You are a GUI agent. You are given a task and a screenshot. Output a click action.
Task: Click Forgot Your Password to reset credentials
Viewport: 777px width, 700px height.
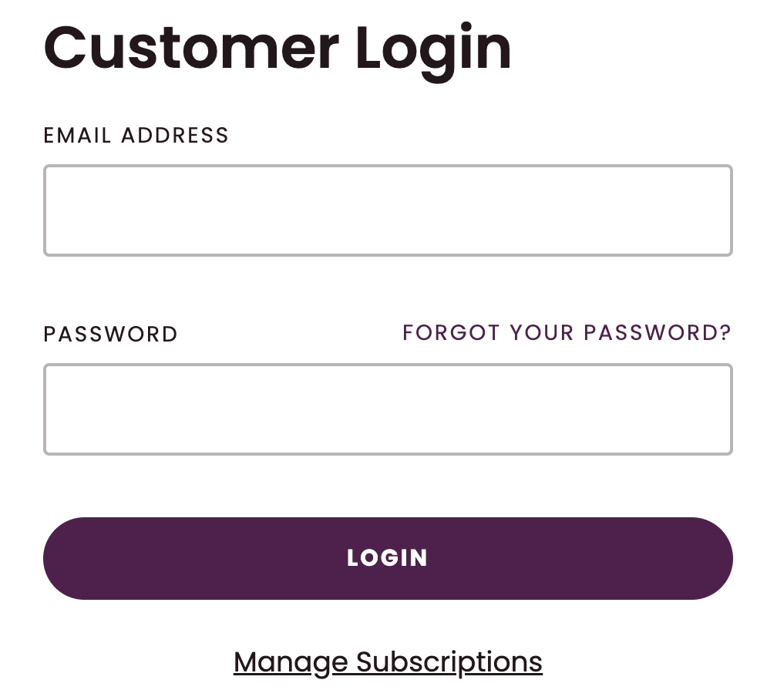(x=565, y=332)
